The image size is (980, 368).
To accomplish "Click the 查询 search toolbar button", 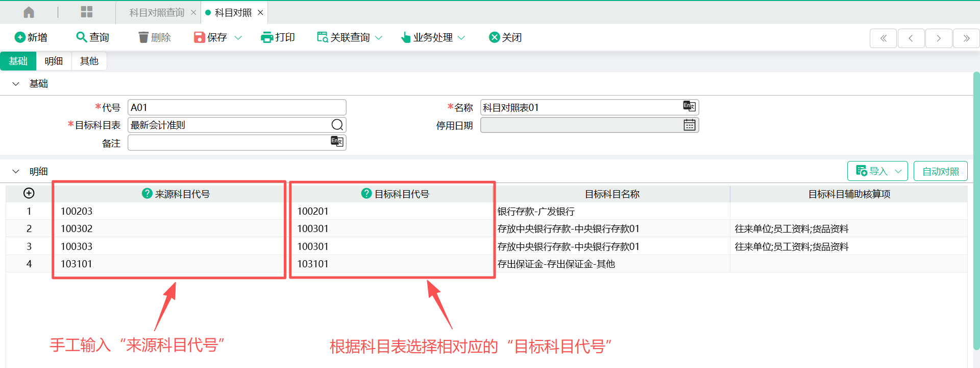I will click(92, 37).
